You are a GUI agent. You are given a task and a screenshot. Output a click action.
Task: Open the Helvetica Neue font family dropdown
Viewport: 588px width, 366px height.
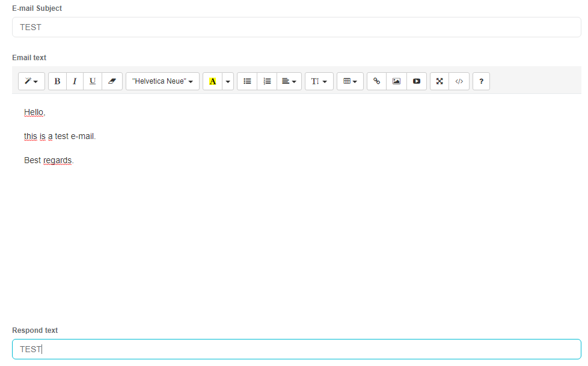tap(162, 81)
